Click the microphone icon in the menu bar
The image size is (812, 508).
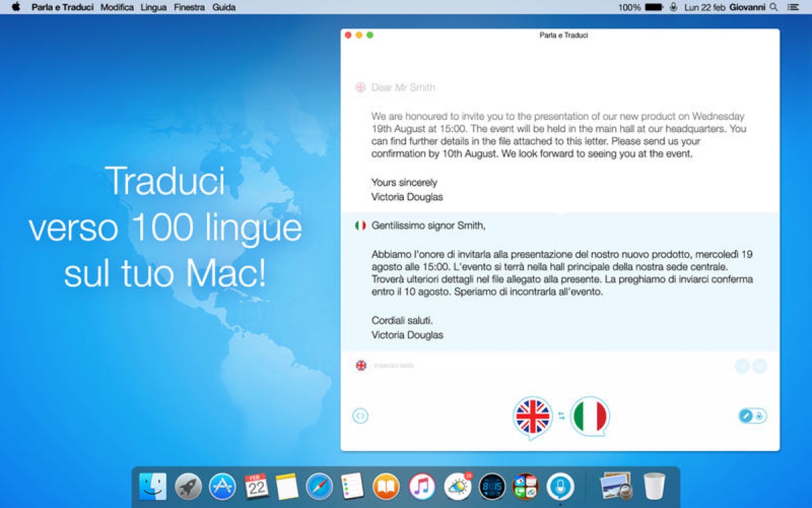(673, 7)
